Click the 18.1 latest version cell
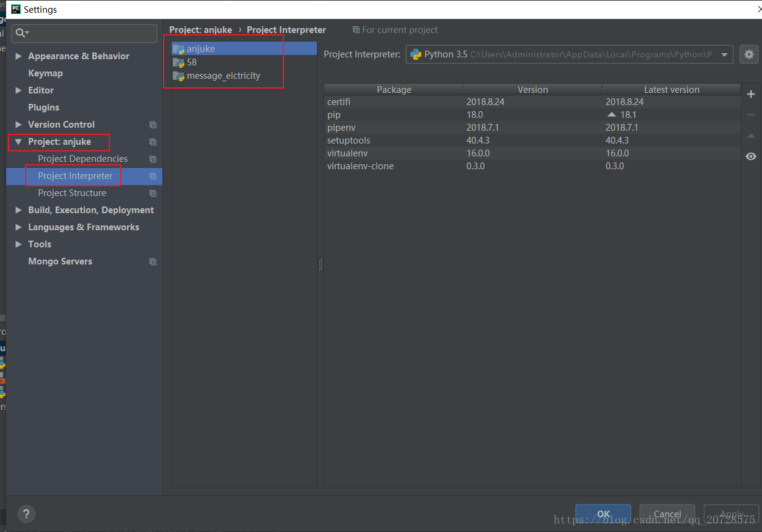762x532 pixels. click(x=628, y=115)
